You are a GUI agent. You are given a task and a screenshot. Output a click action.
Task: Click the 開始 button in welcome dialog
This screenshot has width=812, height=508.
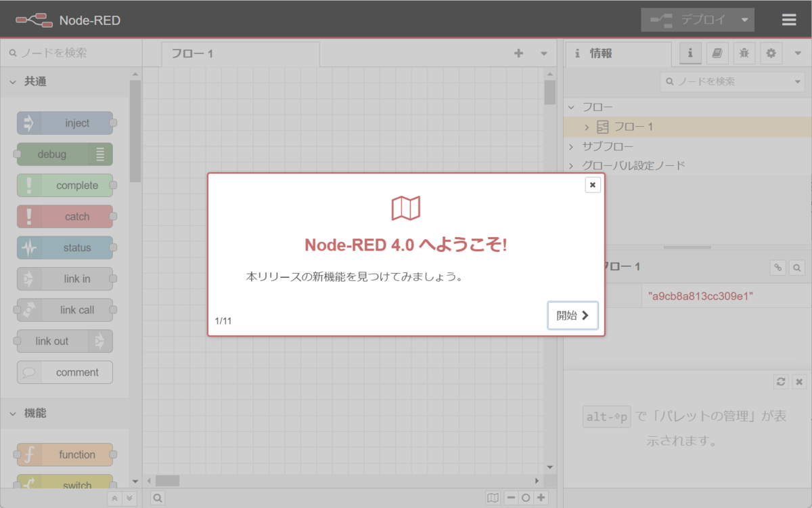point(572,316)
